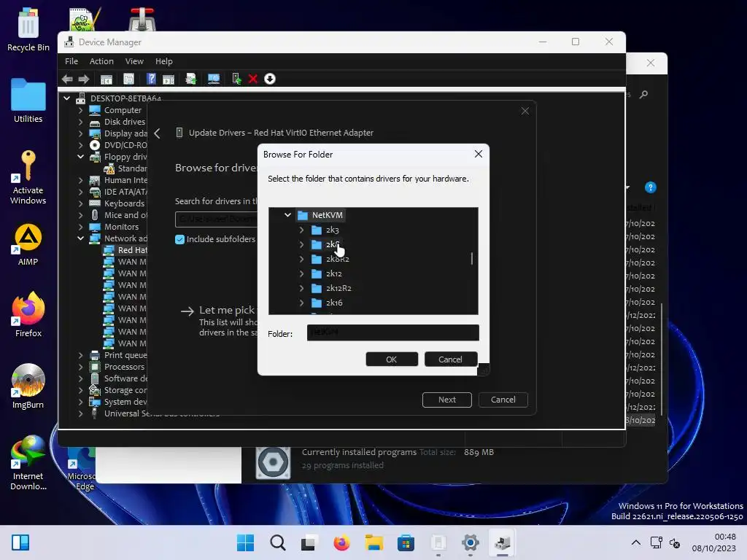Image resolution: width=747 pixels, height=560 pixels.
Task: Select the Activate Windows key shortcut
Action: pyautogui.click(x=28, y=177)
